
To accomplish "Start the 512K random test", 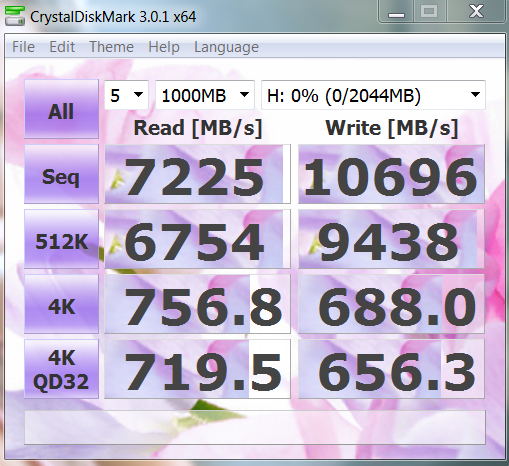I will point(61,239).
